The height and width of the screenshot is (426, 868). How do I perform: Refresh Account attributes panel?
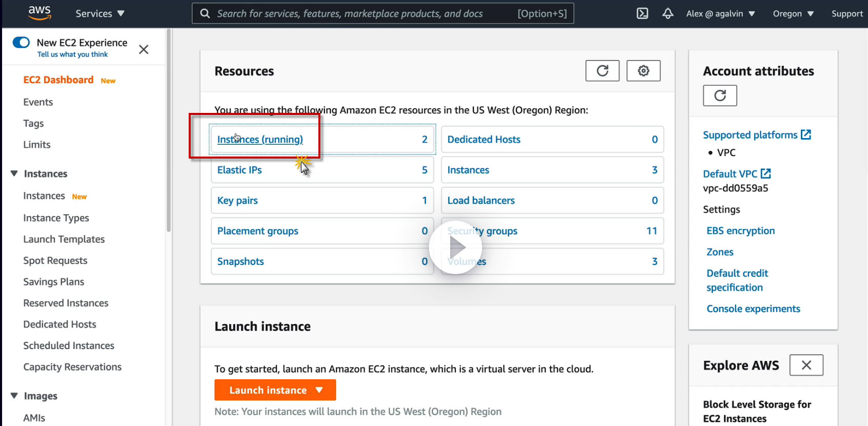point(720,95)
